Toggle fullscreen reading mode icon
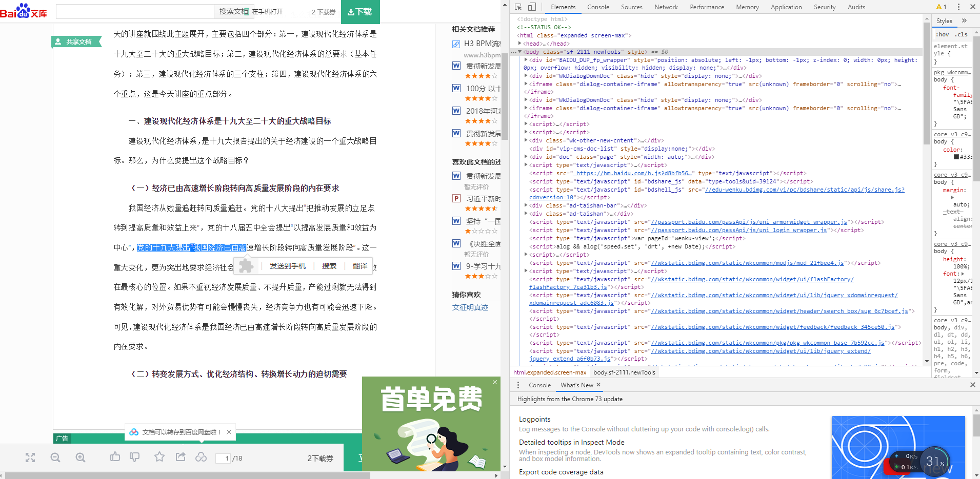 coord(30,457)
